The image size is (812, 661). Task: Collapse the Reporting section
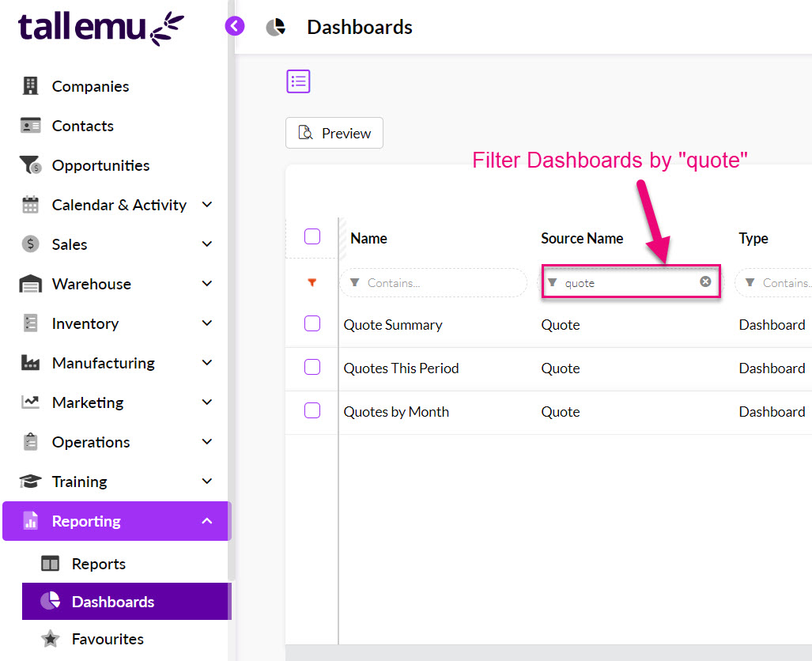pyautogui.click(x=207, y=521)
